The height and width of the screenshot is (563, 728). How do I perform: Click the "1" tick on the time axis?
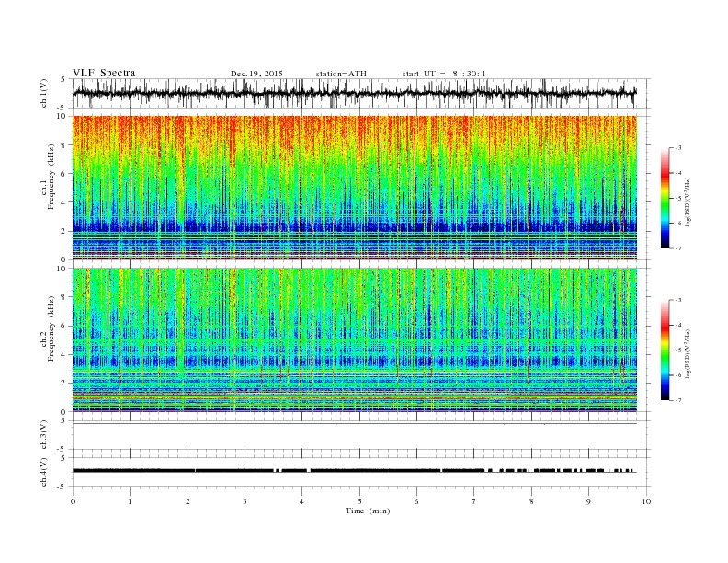130,501
